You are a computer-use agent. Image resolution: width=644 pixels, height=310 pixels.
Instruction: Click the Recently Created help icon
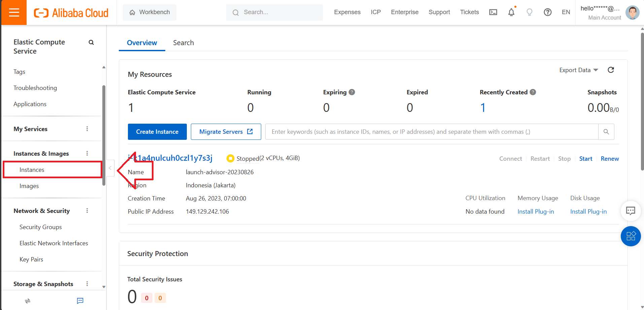(533, 92)
